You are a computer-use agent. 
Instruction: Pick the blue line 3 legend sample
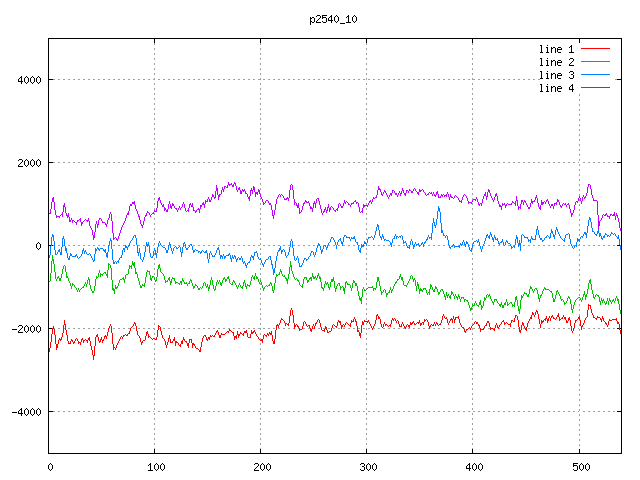click(595, 75)
